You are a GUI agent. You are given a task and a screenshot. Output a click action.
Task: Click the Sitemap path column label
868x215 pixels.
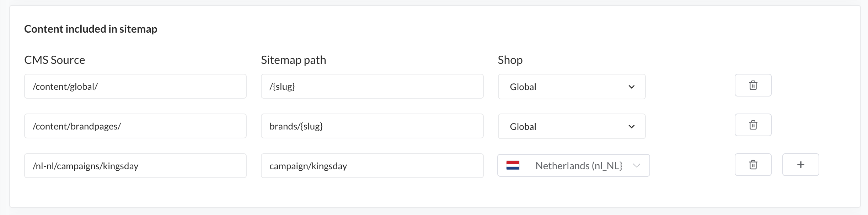point(293,60)
